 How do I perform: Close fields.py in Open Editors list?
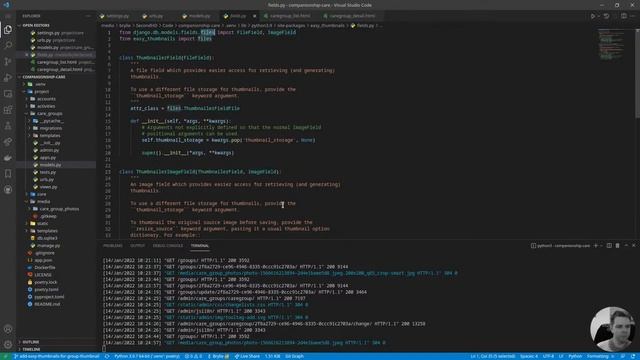pos(27,55)
